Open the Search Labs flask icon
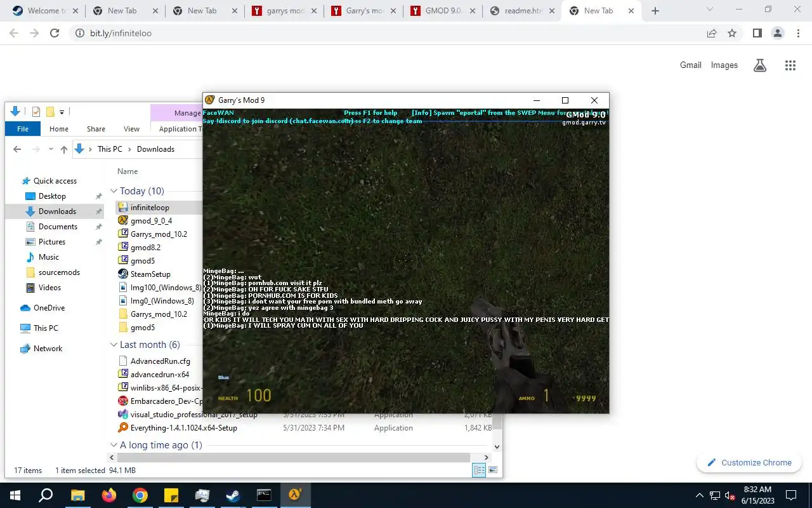812x508 pixels. point(759,65)
